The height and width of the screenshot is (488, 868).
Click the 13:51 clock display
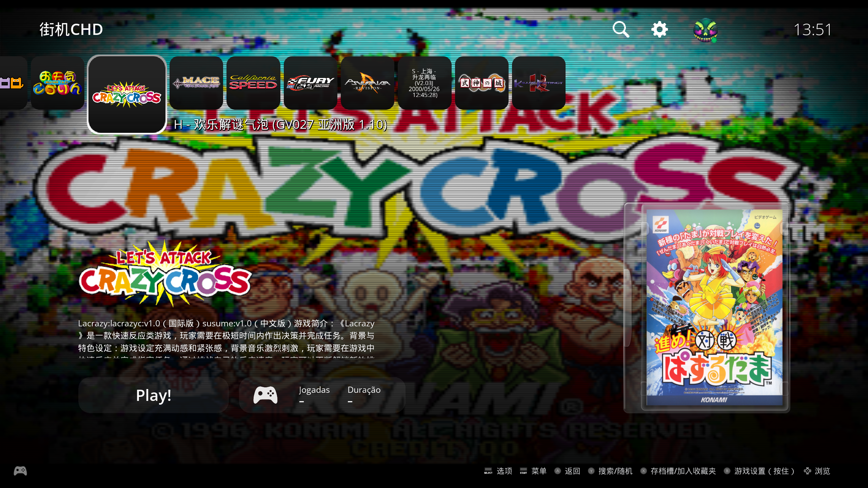tap(812, 30)
